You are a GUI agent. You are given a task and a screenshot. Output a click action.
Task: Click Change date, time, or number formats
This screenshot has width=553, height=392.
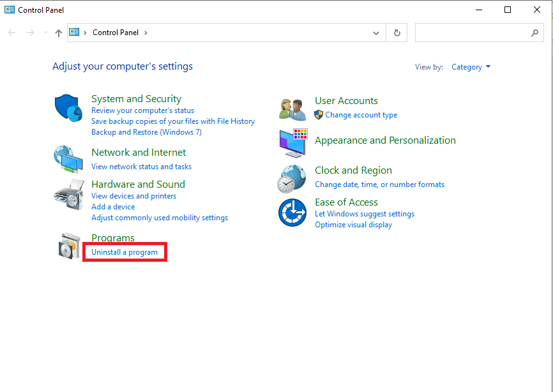[379, 185]
